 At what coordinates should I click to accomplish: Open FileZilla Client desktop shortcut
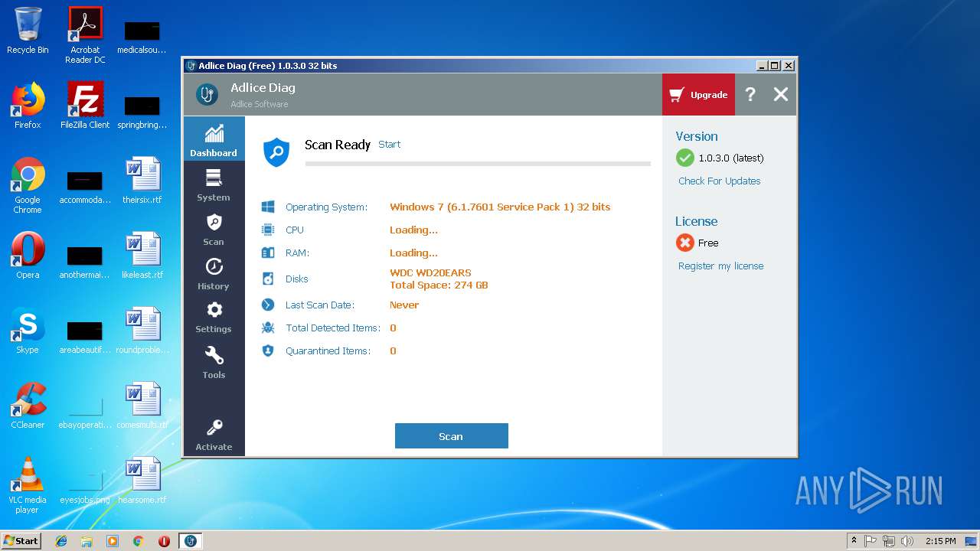pyautogui.click(x=85, y=105)
